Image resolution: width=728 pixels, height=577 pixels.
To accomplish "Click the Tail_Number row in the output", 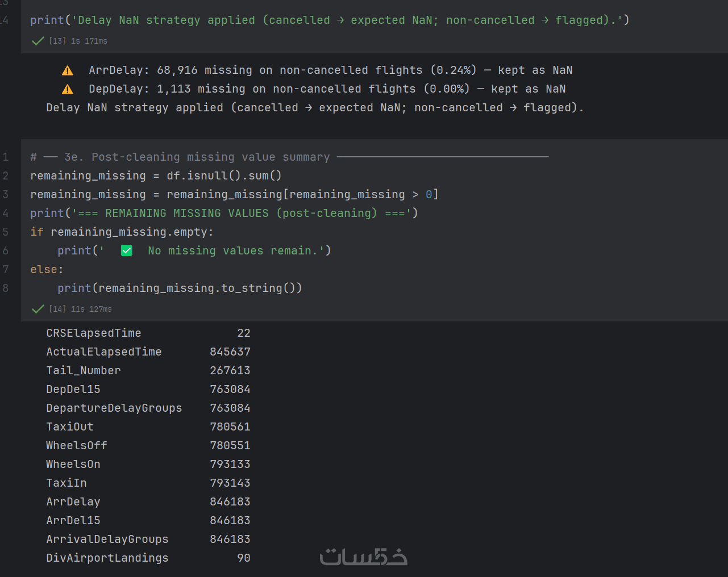I will click(84, 370).
